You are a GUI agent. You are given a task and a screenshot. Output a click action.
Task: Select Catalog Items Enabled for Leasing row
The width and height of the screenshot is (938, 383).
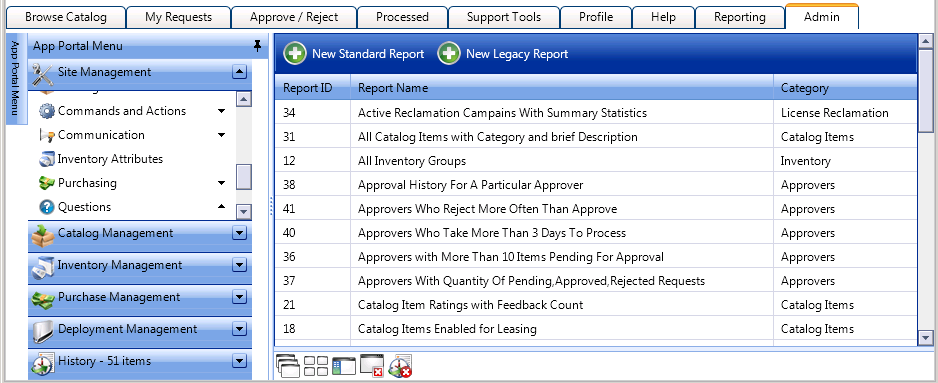(x=596, y=329)
